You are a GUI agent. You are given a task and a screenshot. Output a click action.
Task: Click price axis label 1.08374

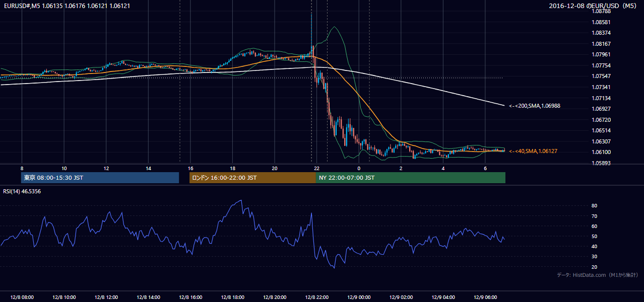click(x=602, y=33)
